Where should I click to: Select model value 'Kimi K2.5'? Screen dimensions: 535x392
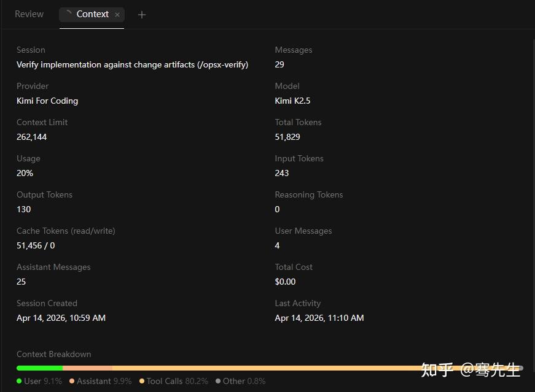coord(292,101)
